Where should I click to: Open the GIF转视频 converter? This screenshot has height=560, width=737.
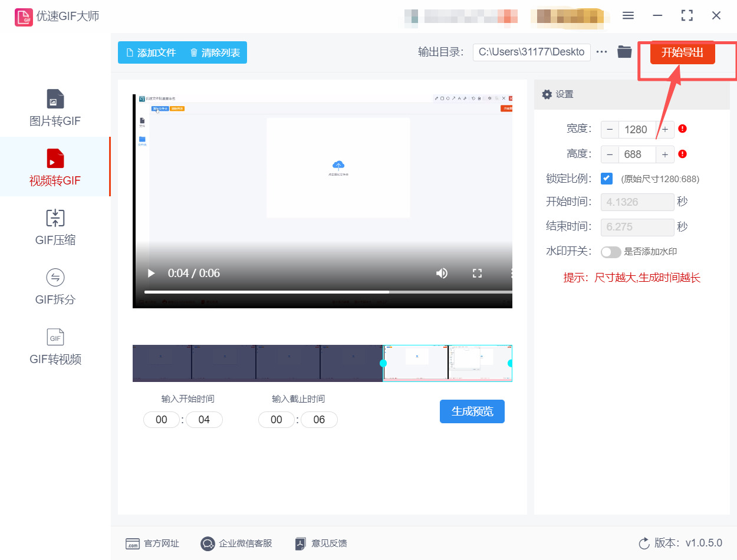tap(55, 346)
